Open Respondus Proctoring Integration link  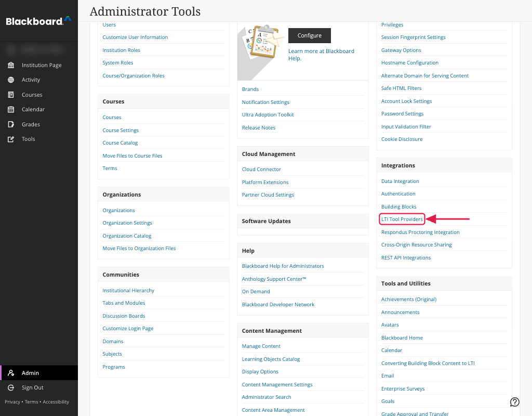coord(420,232)
